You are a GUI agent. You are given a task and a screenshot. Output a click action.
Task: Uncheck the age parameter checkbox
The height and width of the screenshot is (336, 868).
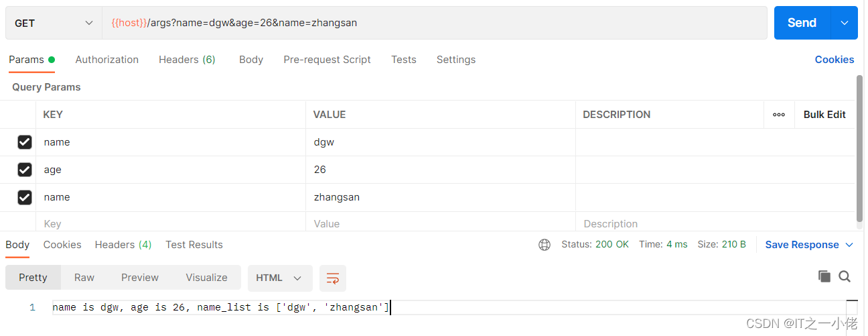point(25,170)
